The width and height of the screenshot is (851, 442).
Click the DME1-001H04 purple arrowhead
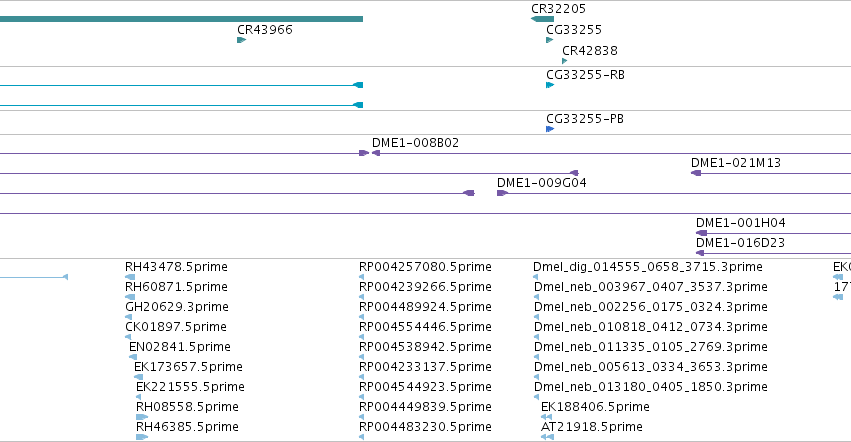coord(701,233)
